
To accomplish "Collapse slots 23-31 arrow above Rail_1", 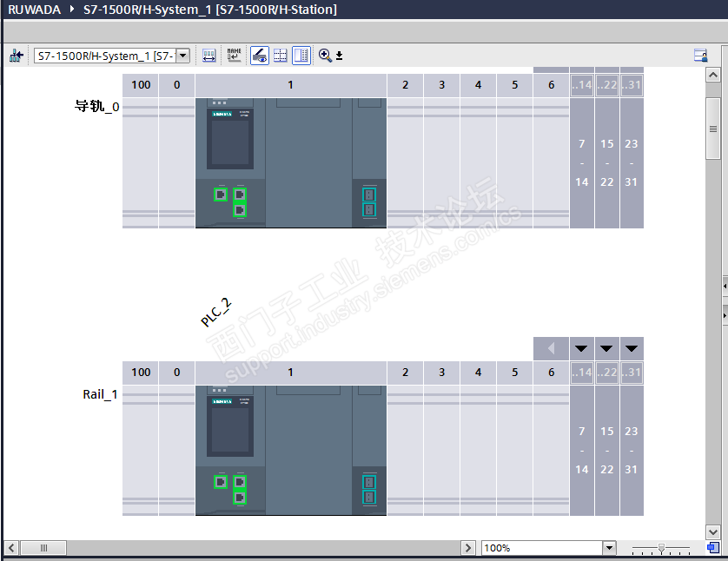I will (x=632, y=348).
